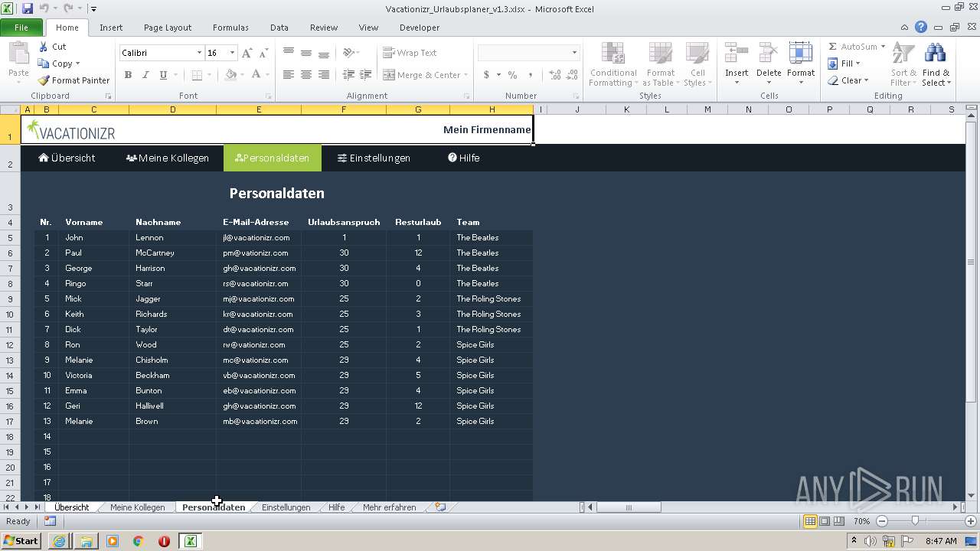This screenshot has width=980, height=551.
Task: Open the number format dropdown
Action: tap(574, 53)
